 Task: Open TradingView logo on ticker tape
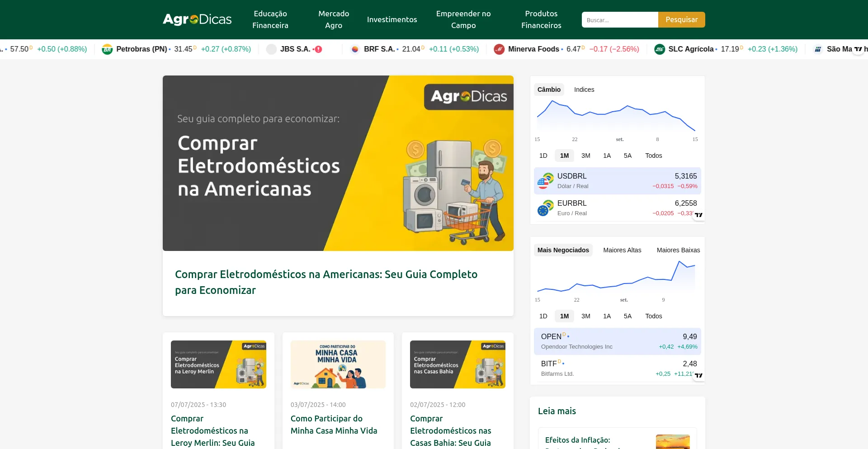pyautogui.click(x=858, y=49)
